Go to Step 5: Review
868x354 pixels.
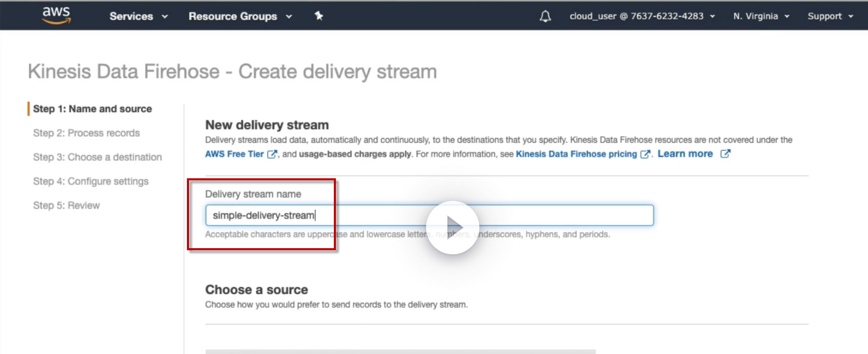(x=66, y=206)
